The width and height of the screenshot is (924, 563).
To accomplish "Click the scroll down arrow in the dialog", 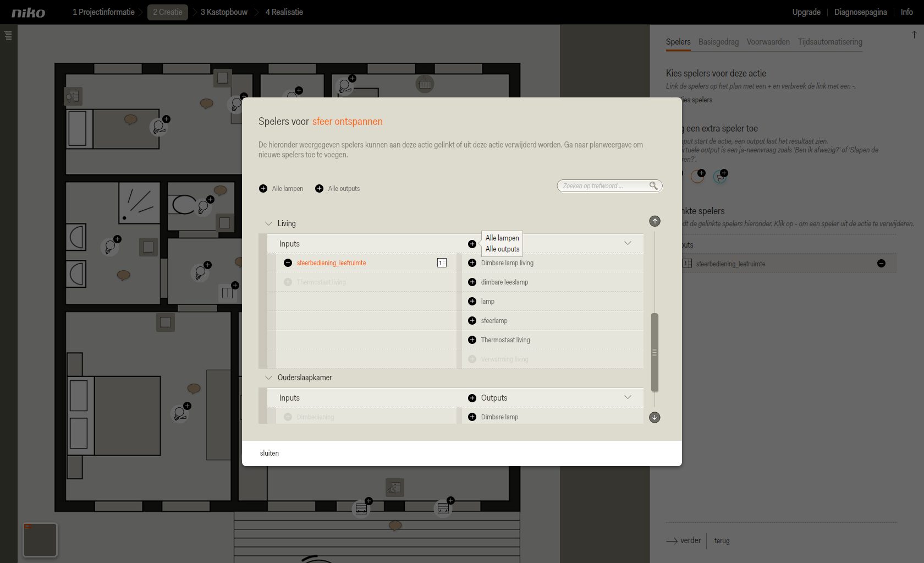I will pyautogui.click(x=654, y=417).
